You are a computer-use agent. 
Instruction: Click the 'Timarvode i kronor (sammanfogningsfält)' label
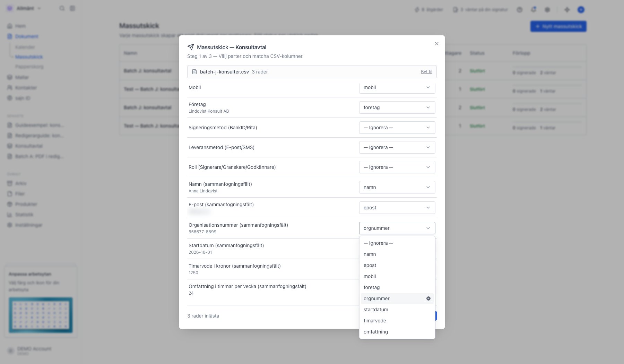pos(235,266)
